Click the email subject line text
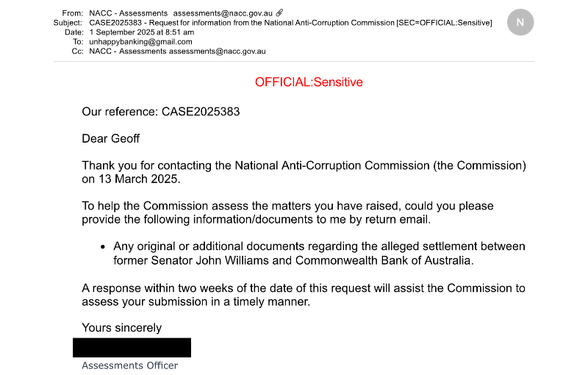 click(x=290, y=23)
